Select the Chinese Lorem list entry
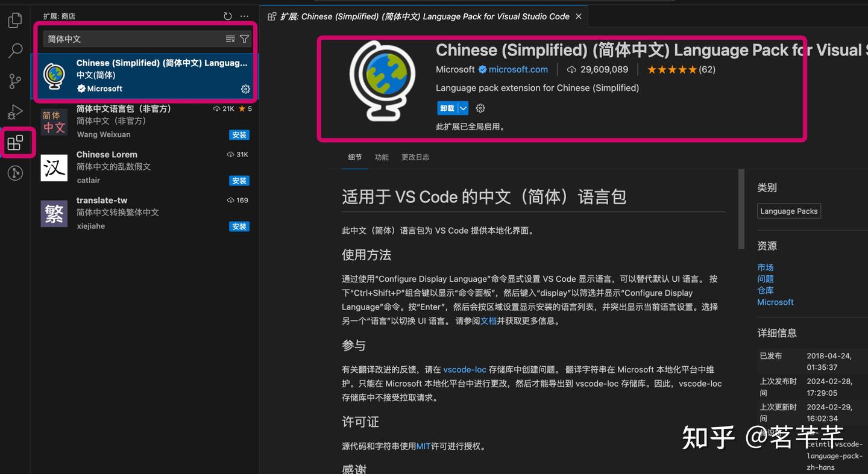 click(145, 167)
